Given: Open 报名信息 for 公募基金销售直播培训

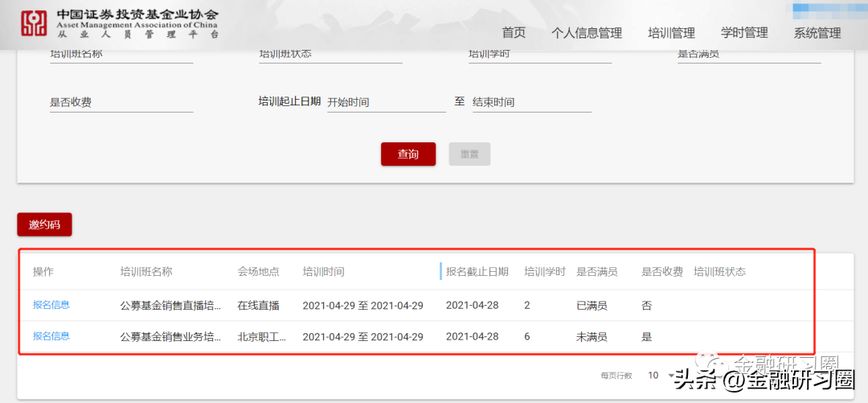Looking at the screenshot, I should click(51, 304).
